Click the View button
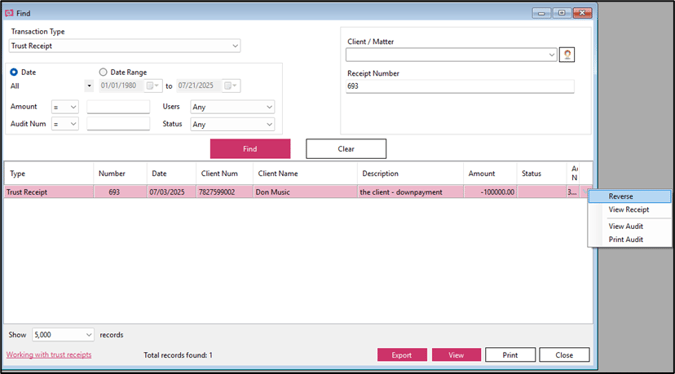Image resolution: width=675 pixels, height=374 pixels. coord(456,355)
